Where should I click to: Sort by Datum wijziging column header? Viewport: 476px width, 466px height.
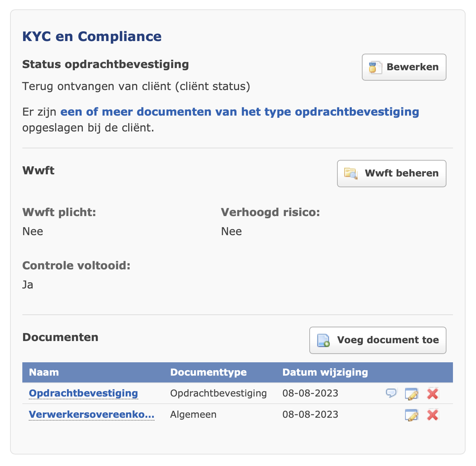pyautogui.click(x=325, y=372)
